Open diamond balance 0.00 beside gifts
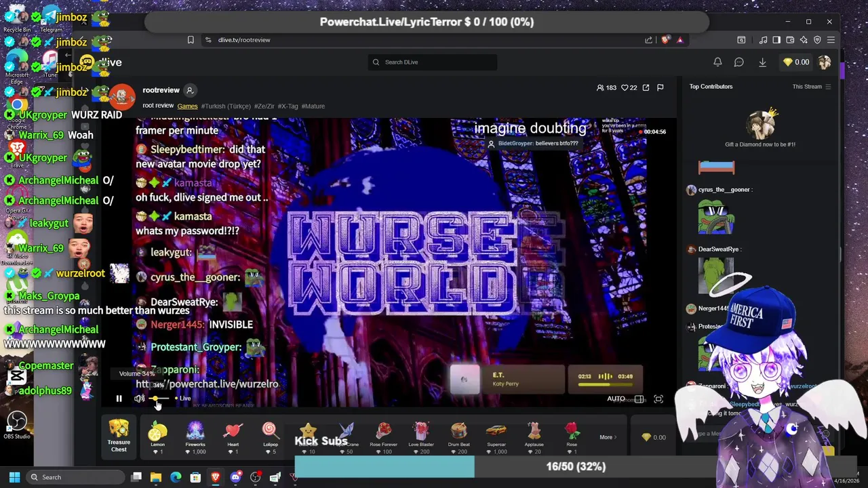Viewport: 868px width, 488px height. 654,437
